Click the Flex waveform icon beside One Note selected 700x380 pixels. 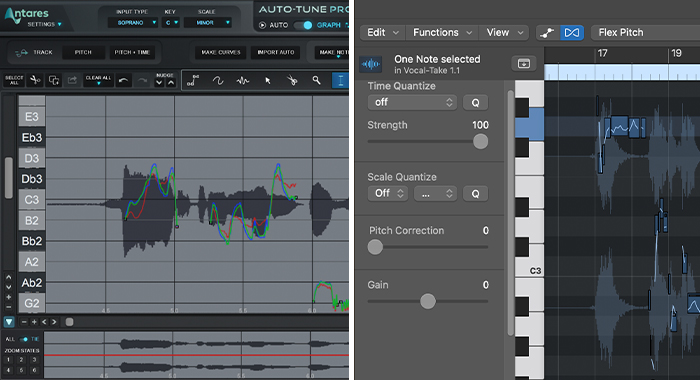click(371, 65)
